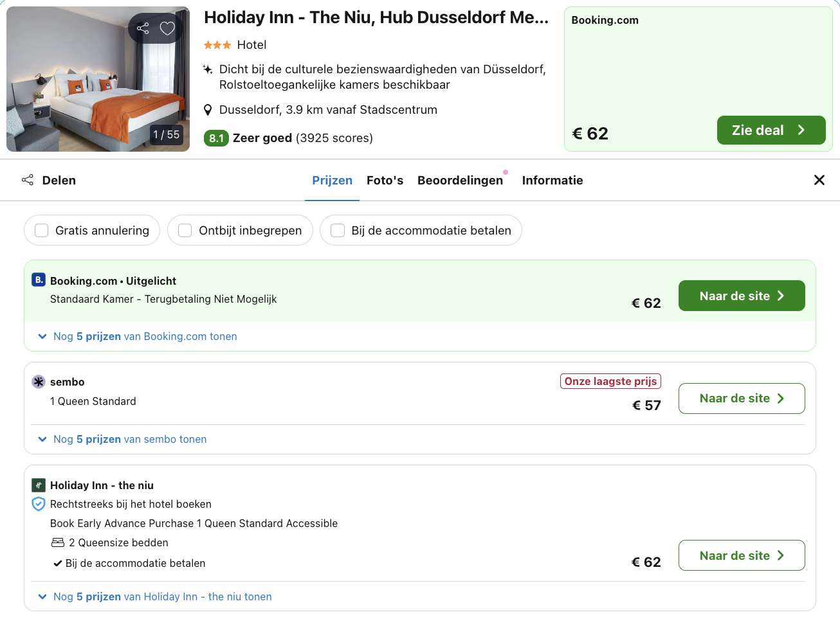
Task: Go to sembo via Naar de site
Action: pyautogui.click(x=741, y=398)
